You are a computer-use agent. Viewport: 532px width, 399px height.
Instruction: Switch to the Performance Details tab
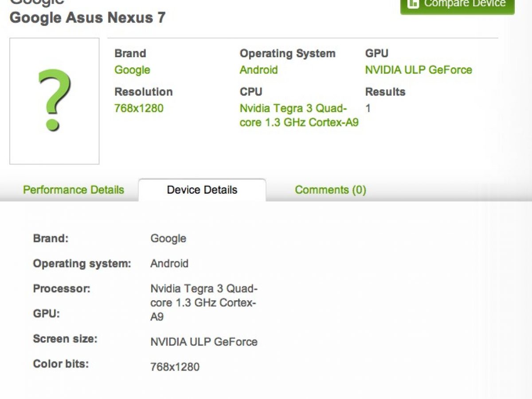pyautogui.click(x=74, y=190)
